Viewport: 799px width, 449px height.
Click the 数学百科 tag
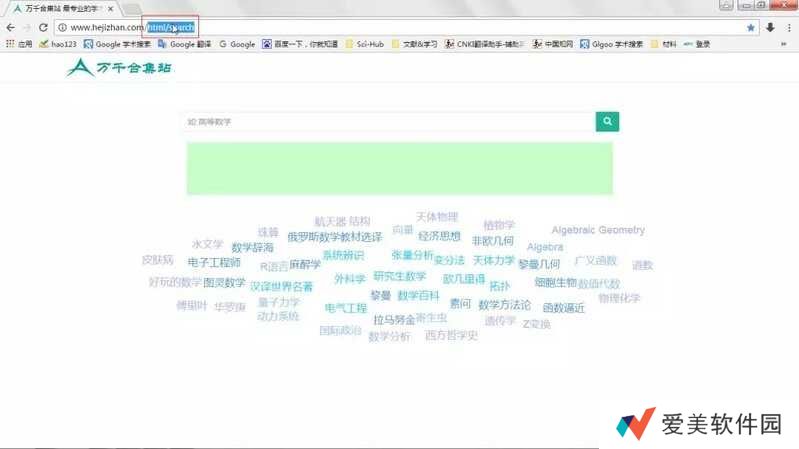[418, 296]
